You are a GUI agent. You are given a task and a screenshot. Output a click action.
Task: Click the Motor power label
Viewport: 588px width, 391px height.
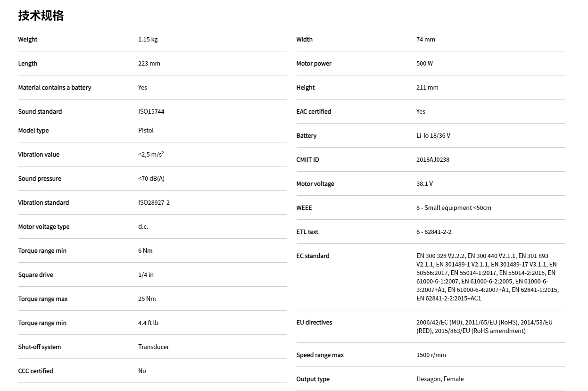tap(314, 64)
